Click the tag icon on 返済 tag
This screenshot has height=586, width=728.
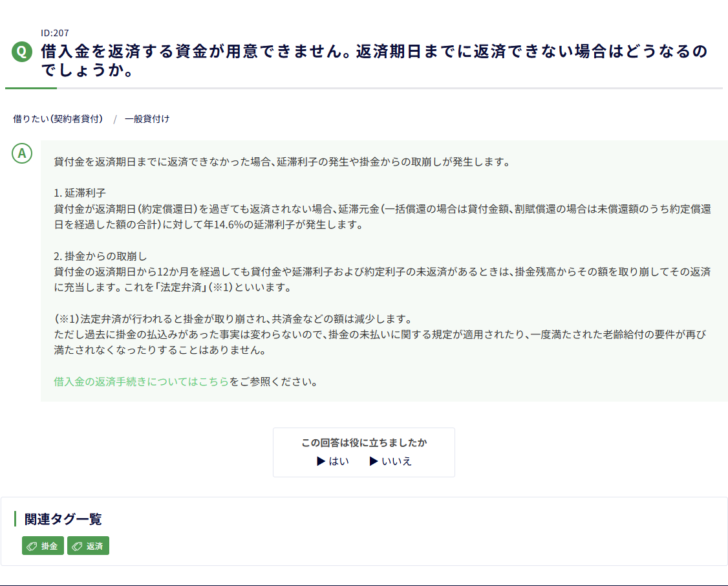(77, 547)
